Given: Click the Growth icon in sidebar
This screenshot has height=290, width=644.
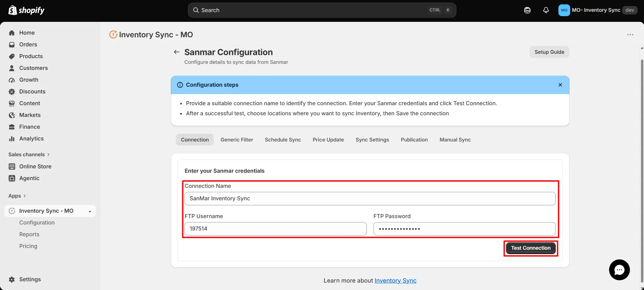Looking at the screenshot, I should click(12, 80).
